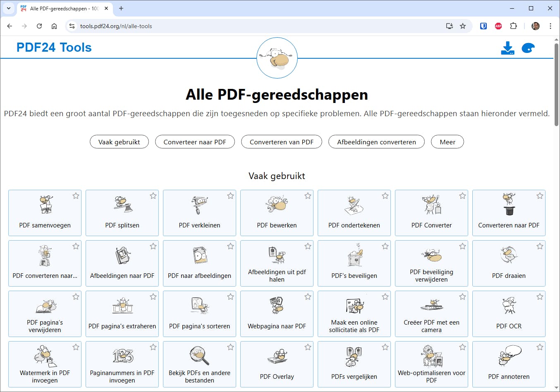Open the PDF draaien tool icon

coord(509,255)
